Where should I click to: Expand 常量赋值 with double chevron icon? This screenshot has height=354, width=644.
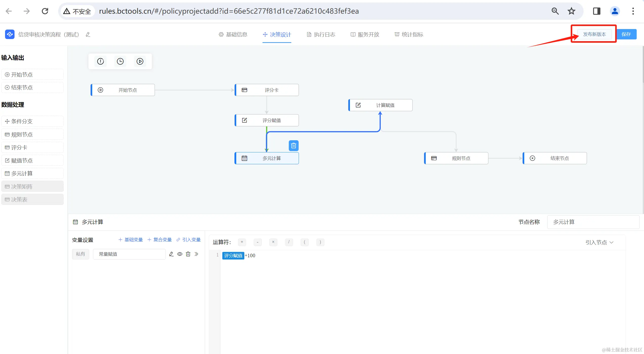196,254
